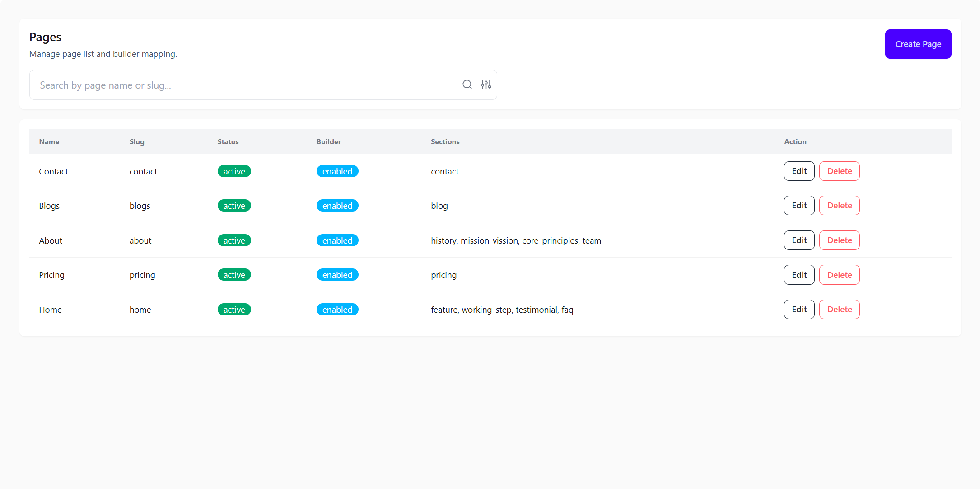Click the Sections column header
The height and width of the screenshot is (489, 980).
(x=445, y=141)
